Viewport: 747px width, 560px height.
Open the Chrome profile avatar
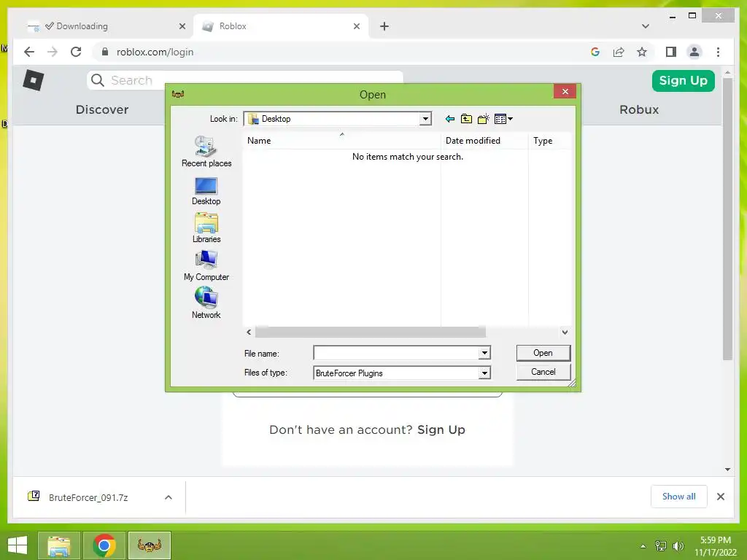[694, 52]
